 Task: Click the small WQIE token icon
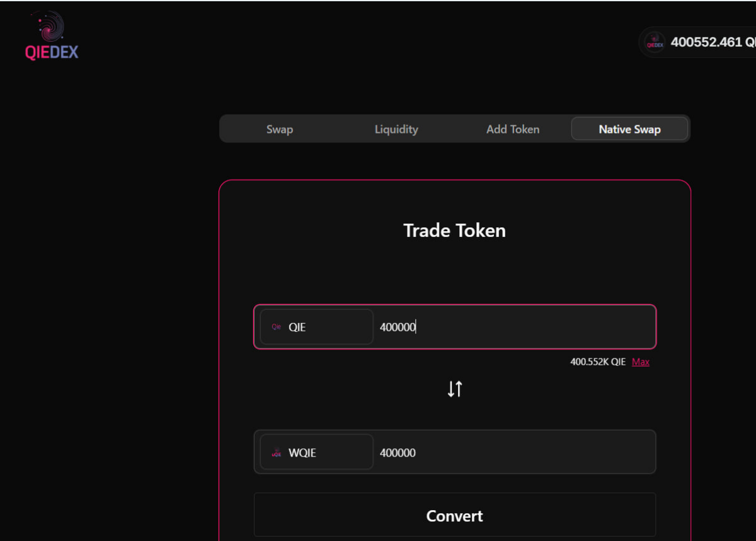coord(276,452)
